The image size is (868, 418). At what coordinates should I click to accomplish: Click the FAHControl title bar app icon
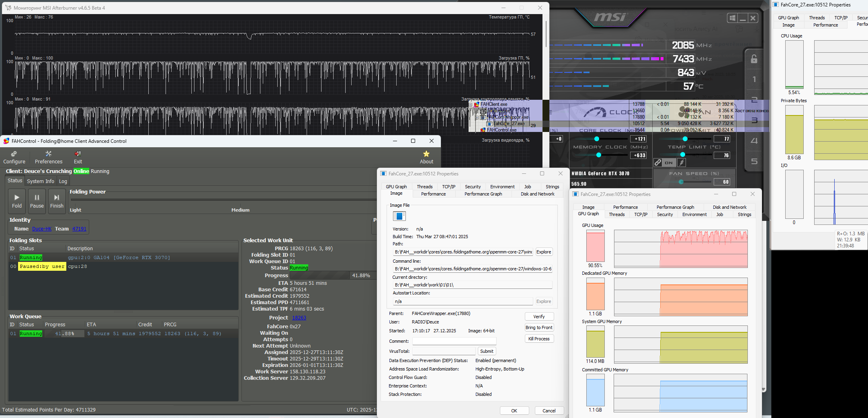tap(6, 141)
